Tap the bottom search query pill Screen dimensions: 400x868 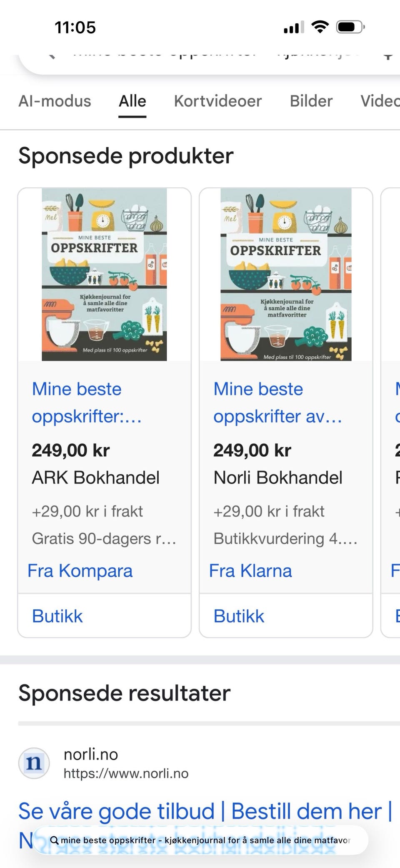[x=200, y=840]
